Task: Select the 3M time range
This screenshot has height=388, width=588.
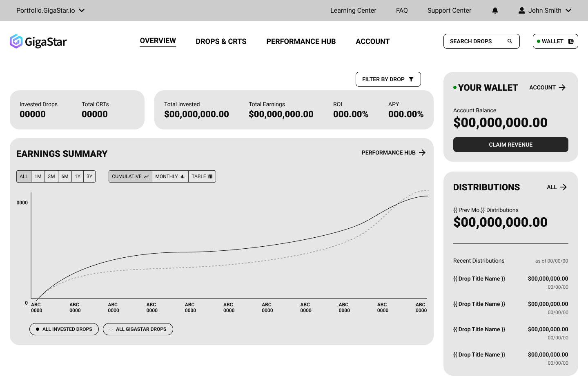Action: [51, 176]
